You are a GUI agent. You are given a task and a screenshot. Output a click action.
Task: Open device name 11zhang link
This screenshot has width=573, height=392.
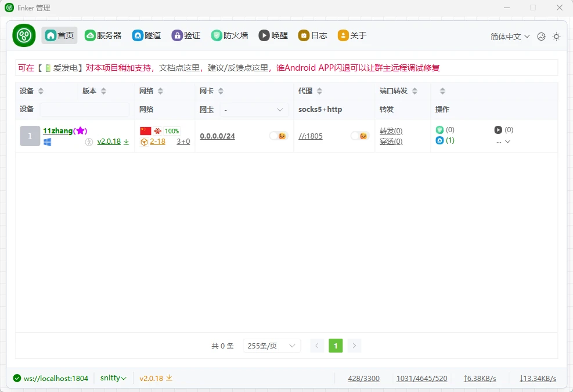(57, 130)
